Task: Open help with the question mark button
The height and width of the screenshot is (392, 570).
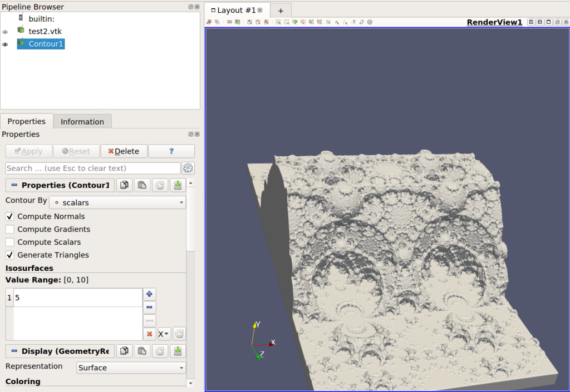Action: click(171, 151)
